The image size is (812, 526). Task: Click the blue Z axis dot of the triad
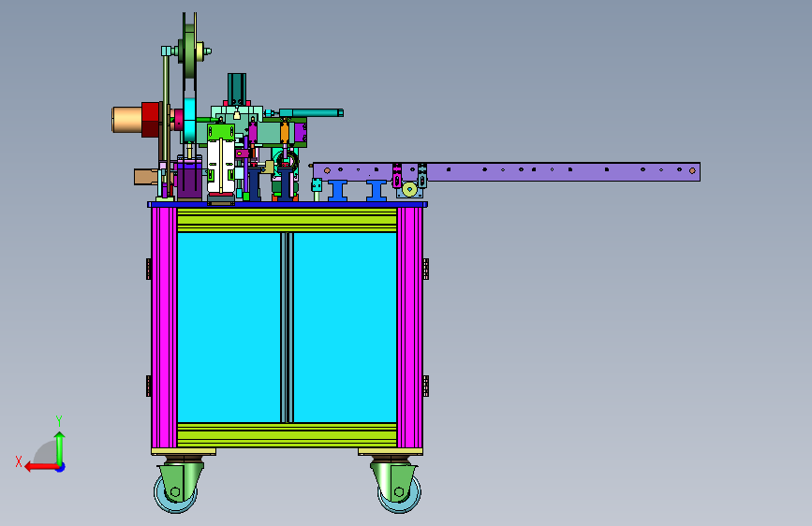point(61,467)
